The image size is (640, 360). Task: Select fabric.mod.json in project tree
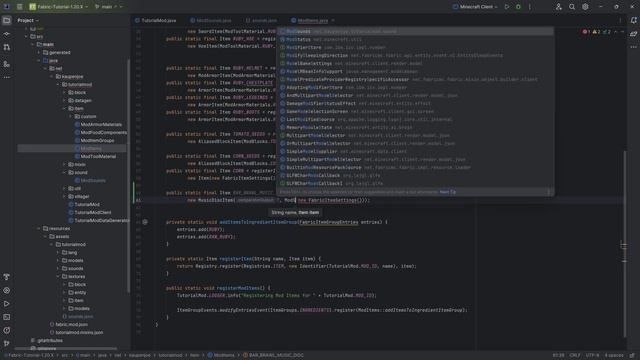pos(68,324)
